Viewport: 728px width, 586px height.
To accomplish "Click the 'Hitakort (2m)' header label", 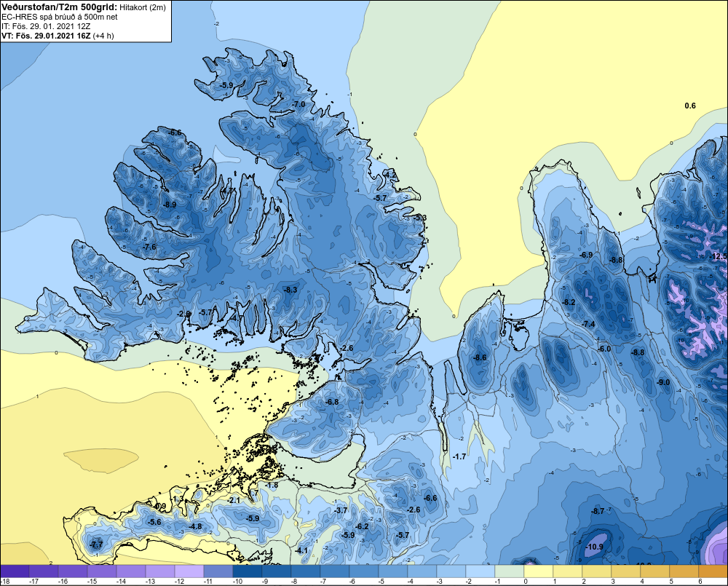I will tap(143, 7).
